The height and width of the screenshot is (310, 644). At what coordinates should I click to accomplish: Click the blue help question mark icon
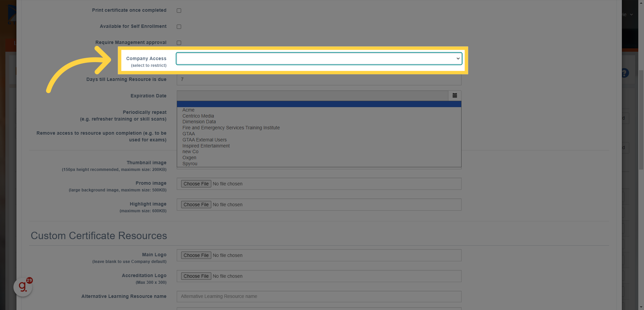625,73
